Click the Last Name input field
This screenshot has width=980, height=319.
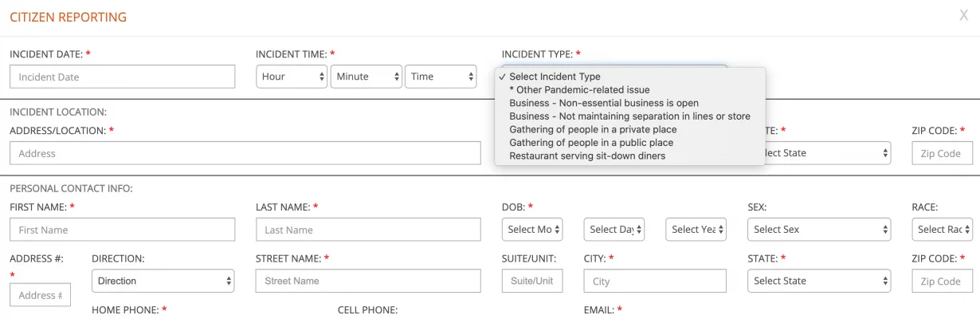tap(368, 230)
